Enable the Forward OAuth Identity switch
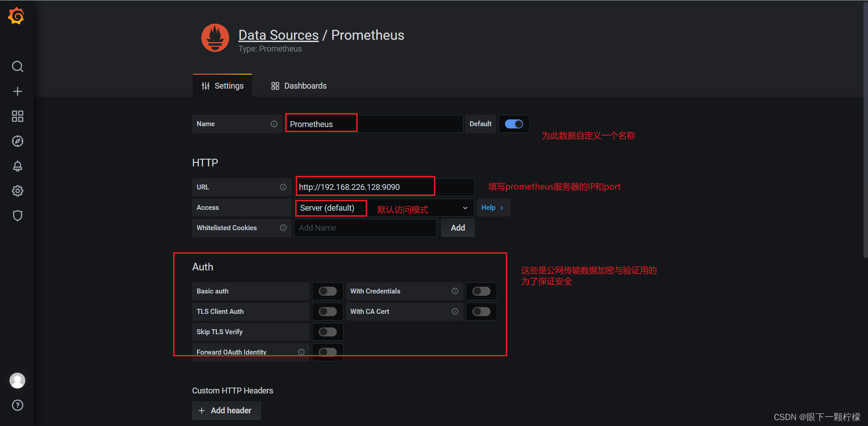Viewport: 868px width, 426px height. [328, 352]
